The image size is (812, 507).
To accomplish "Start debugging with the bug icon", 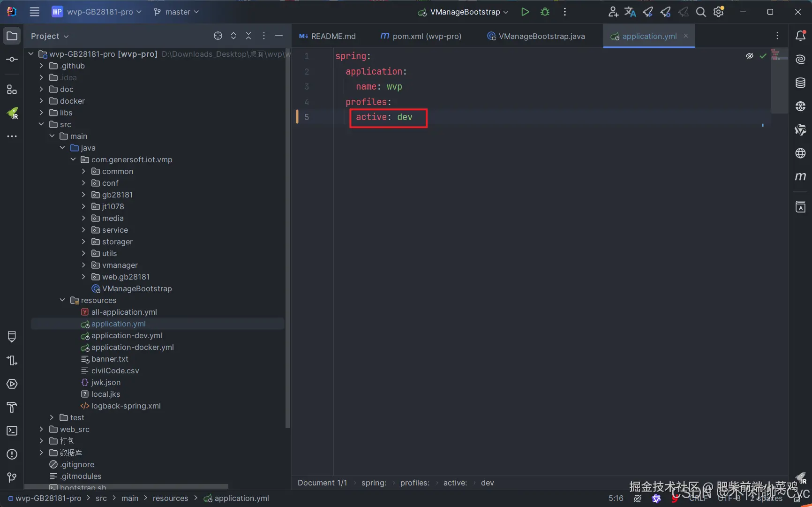I will (x=545, y=12).
